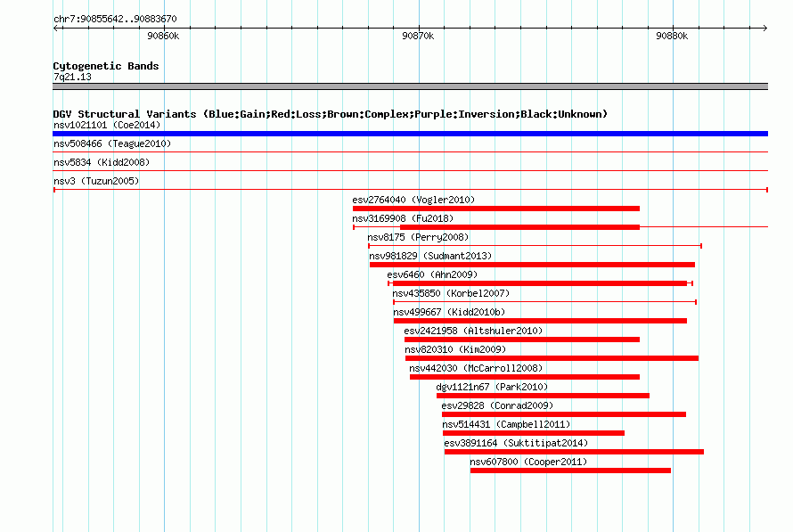Select the red nsv499667 loss bar

tap(540, 321)
